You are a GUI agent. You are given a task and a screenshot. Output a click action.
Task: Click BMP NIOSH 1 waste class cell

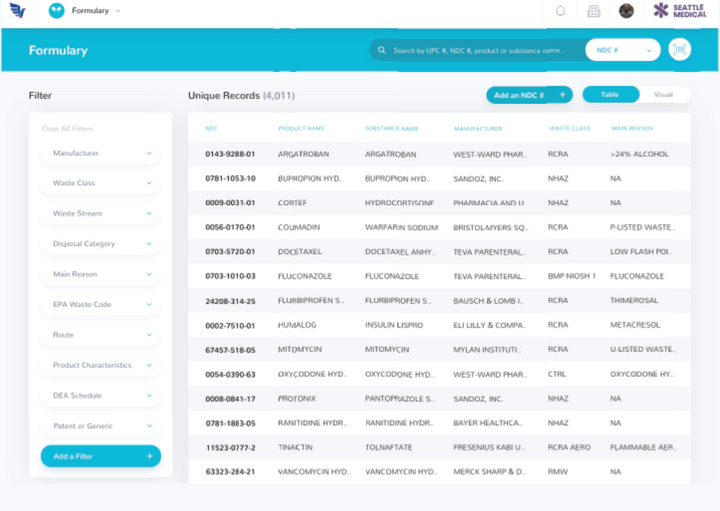[x=572, y=276]
